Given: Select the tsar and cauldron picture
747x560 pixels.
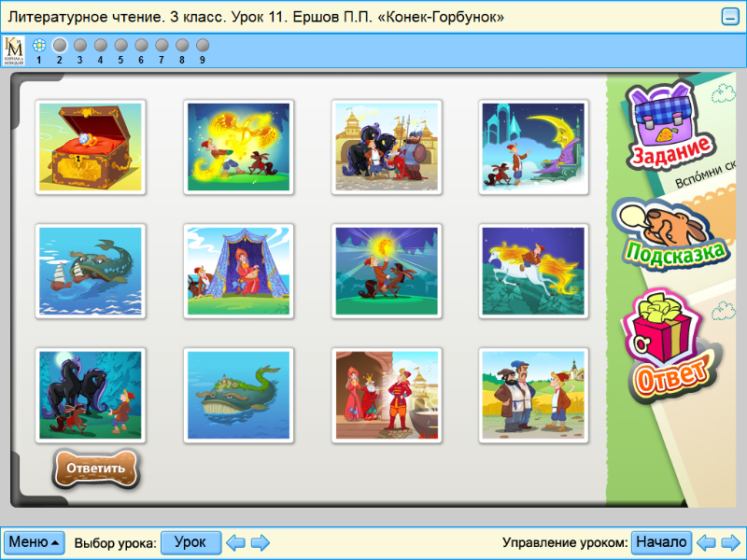Looking at the screenshot, I should [387, 395].
